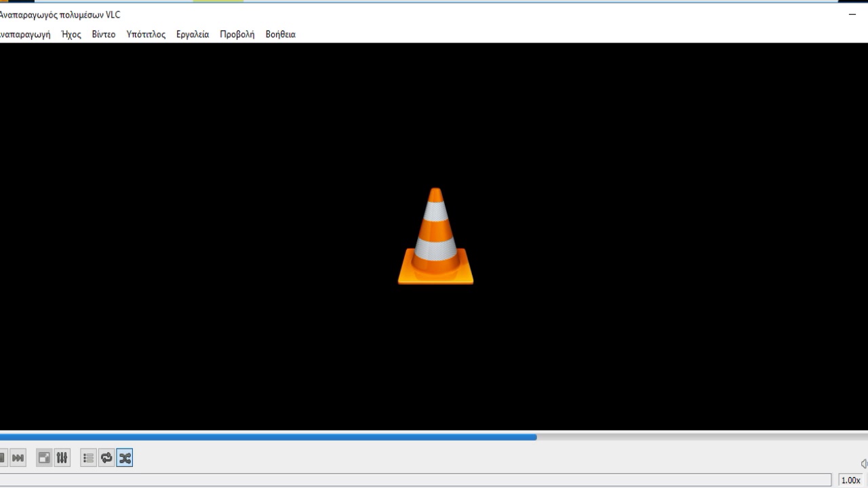Open the Εργαλεία menu
Screen dimensions: 868x488
(193, 34)
